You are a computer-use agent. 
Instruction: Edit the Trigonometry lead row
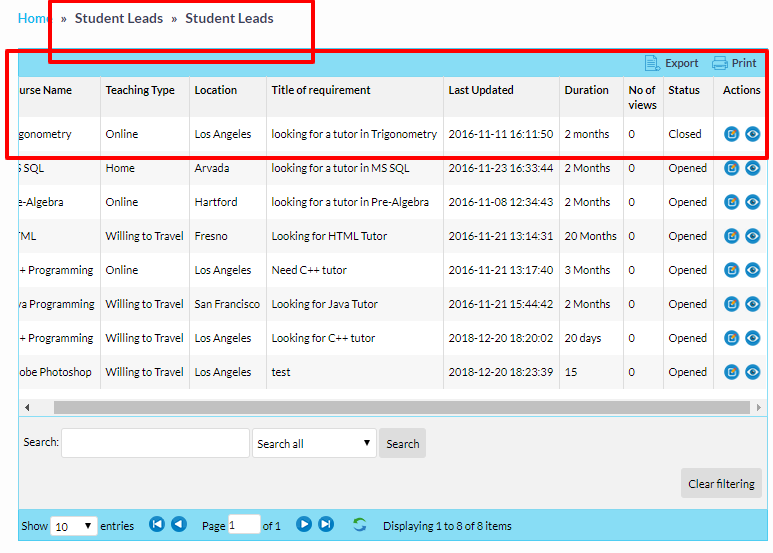click(732, 134)
